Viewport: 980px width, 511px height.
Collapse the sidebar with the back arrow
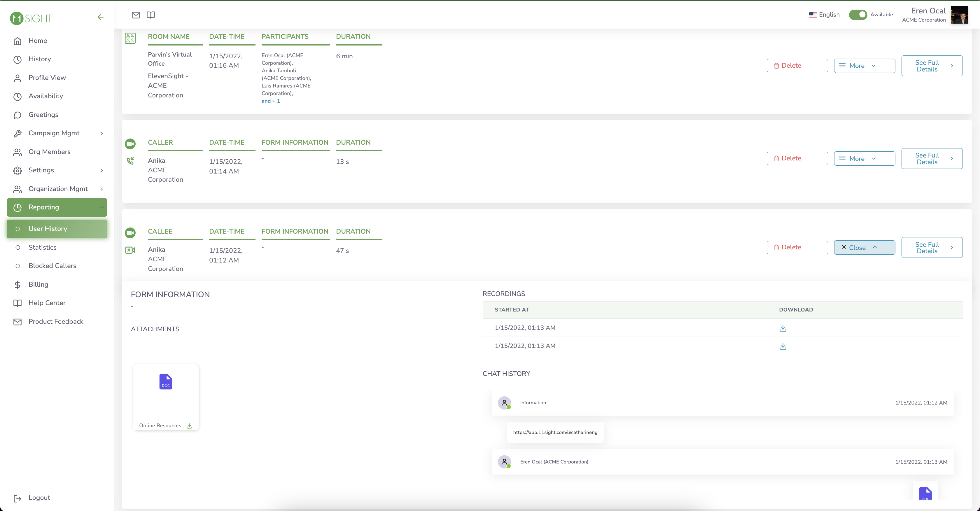click(100, 17)
